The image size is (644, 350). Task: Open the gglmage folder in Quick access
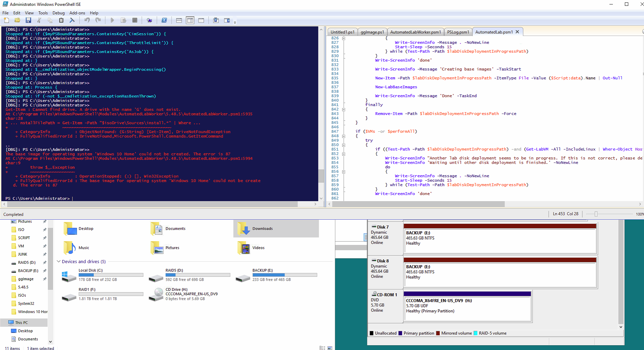(26, 278)
